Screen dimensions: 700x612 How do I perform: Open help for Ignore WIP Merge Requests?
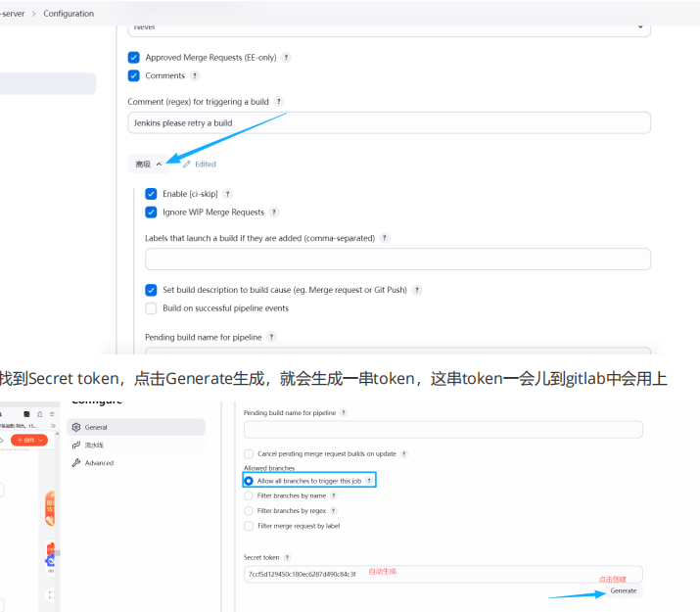tap(274, 212)
